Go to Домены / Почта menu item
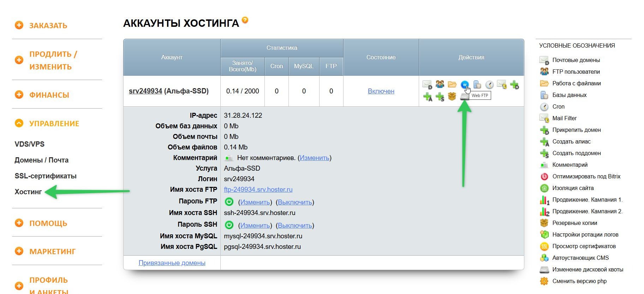The height and width of the screenshot is (294, 644). pyautogui.click(x=42, y=160)
